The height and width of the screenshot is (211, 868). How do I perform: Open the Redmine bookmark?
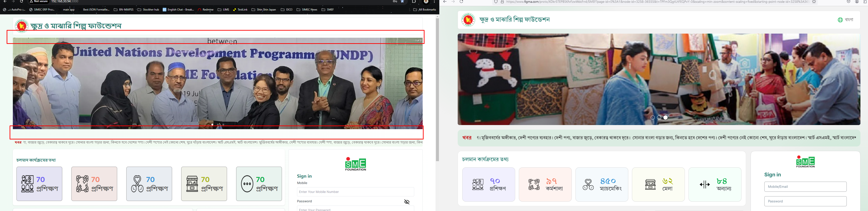point(206,10)
